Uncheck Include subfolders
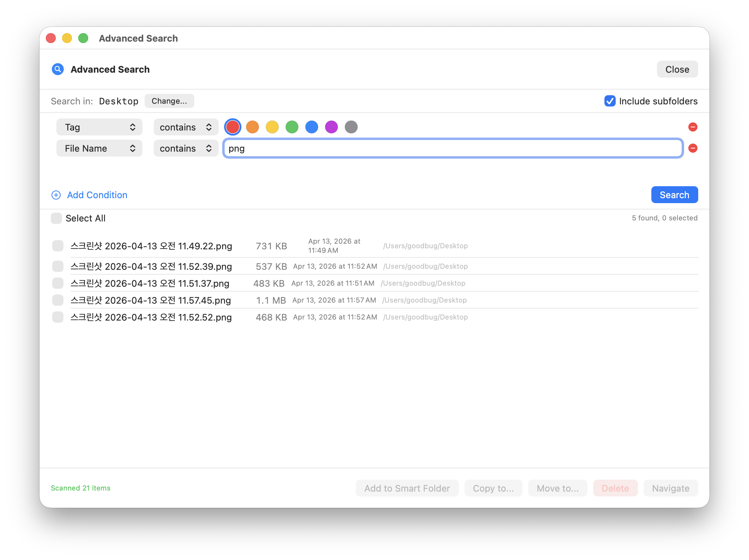The height and width of the screenshot is (560, 749). 610,101
